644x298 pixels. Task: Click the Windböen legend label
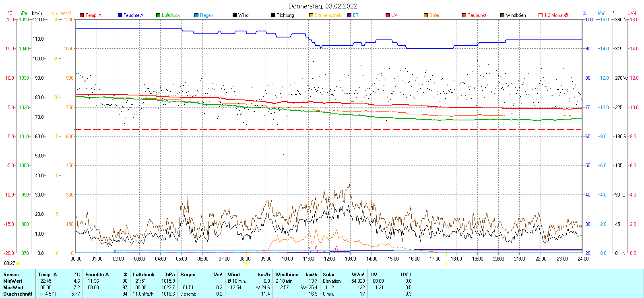point(516,15)
